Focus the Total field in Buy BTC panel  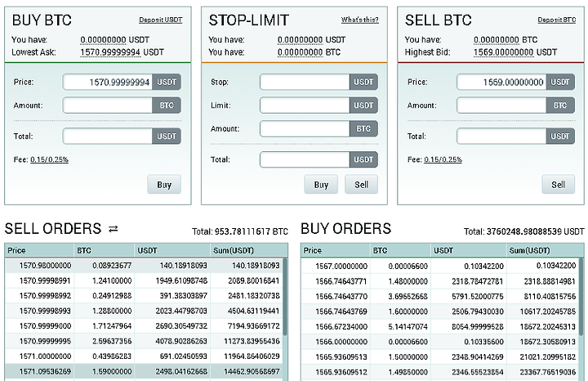pos(108,136)
